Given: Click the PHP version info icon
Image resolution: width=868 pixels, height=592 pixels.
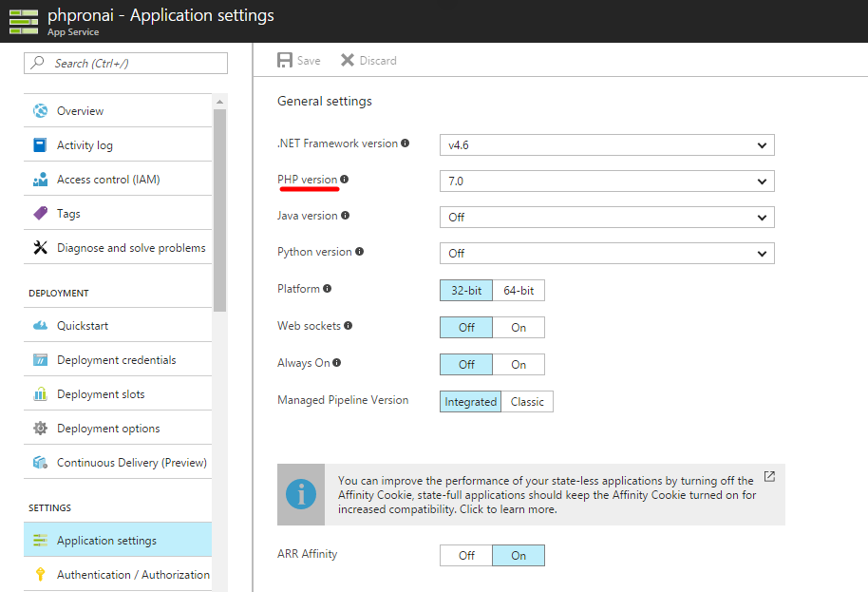Looking at the screenshot, I should [x=345, y=179].
